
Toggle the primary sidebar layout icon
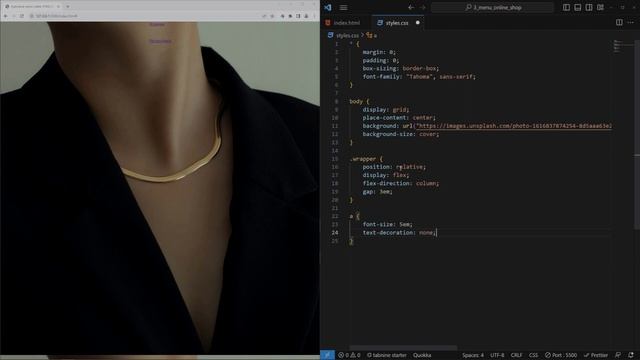(566, 7)
